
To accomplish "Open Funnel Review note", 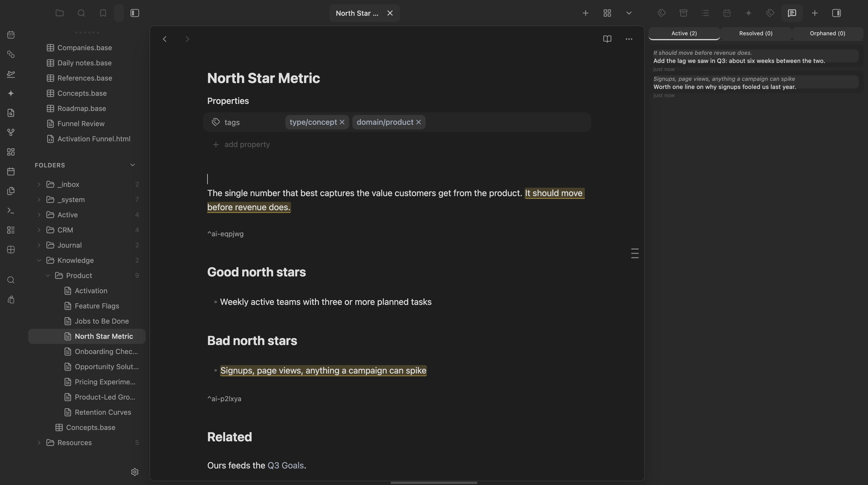I will 87,124.
